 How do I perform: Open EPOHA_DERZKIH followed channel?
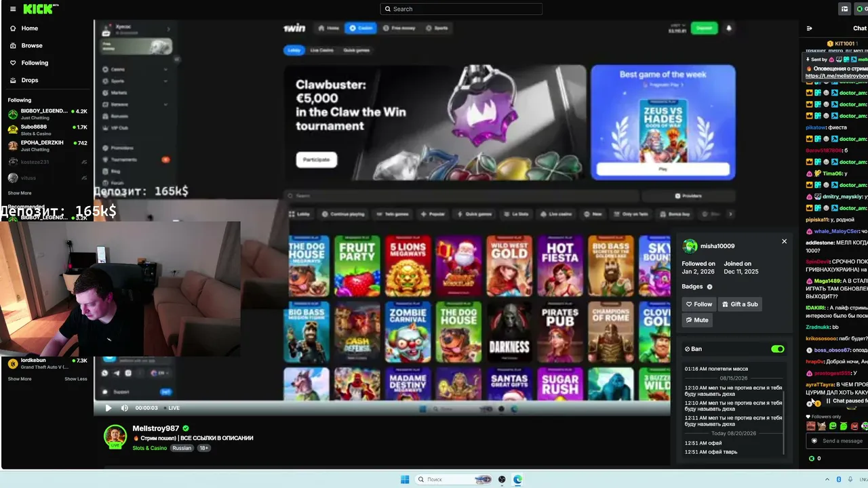[x=47, y=146]
